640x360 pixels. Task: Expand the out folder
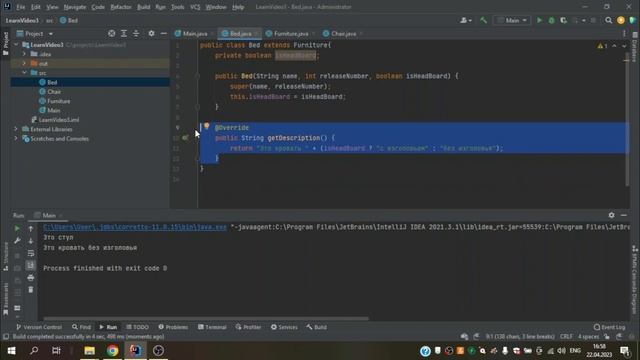pyautogui.click(x=24, y=63)
